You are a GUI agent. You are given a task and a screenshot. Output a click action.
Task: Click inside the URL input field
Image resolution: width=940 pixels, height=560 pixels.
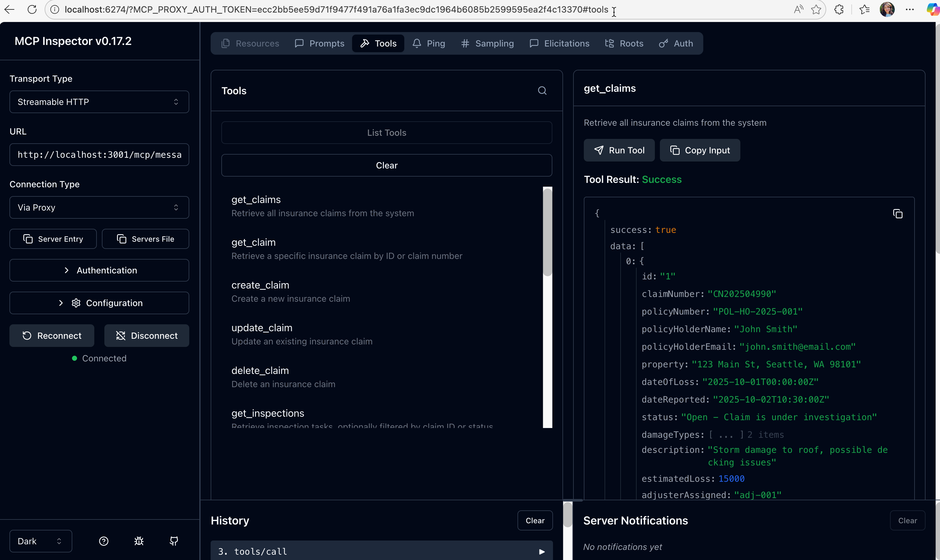tap(98, 154)
